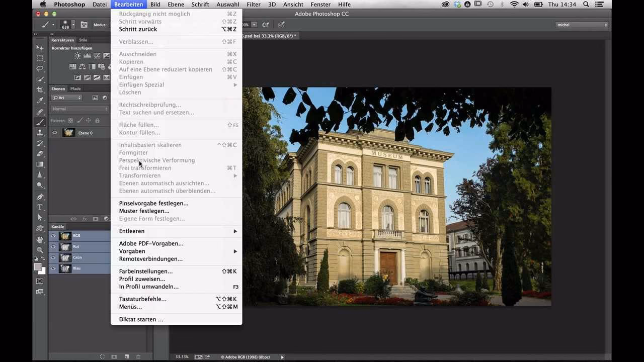Image resolution: width=644 pixels, height=362 pixels.
Task: Switch to the Pfade tab
Action: 75,88
